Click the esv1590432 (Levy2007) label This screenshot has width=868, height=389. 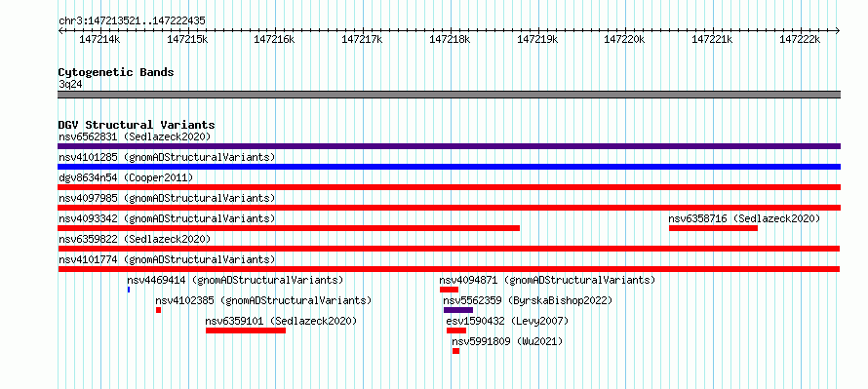tap(507, 321)
